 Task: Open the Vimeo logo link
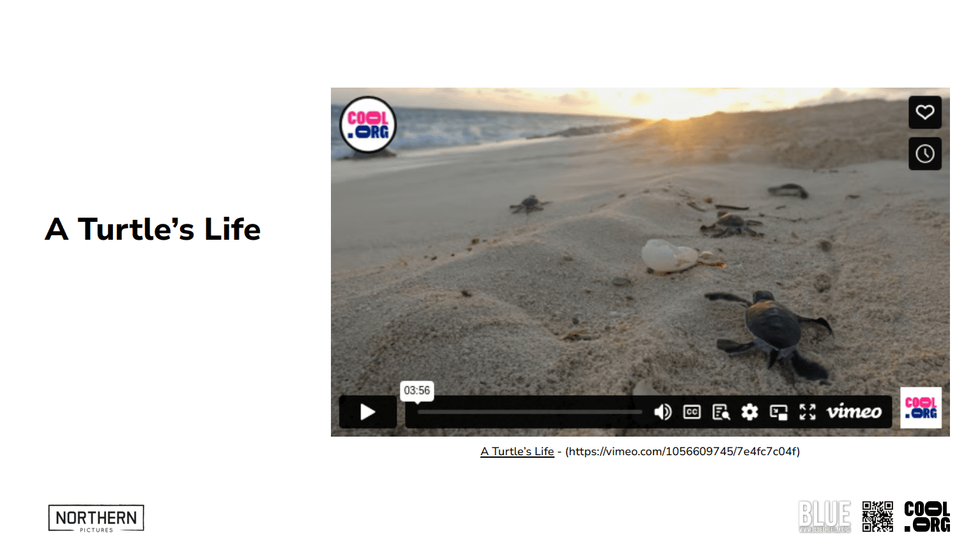click(854, 412)
